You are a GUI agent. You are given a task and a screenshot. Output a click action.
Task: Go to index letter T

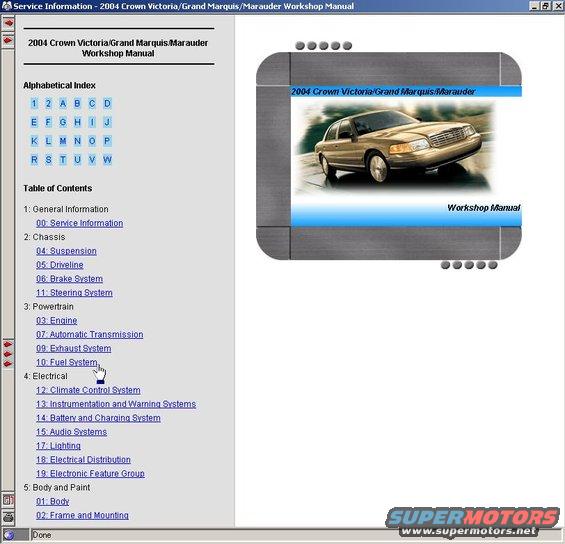click(63, 160)
